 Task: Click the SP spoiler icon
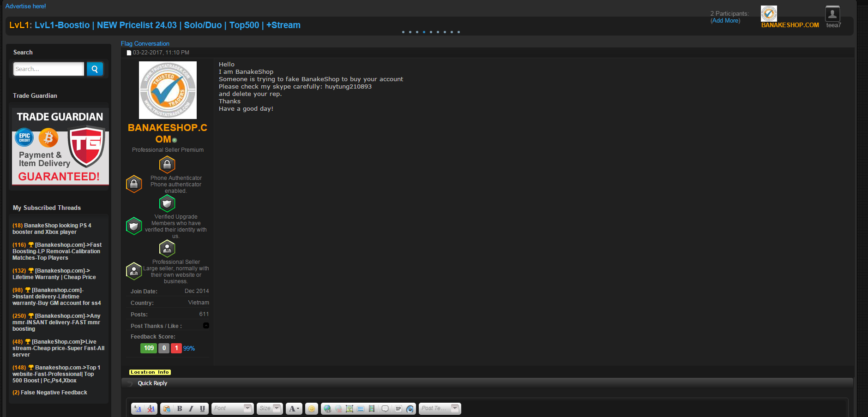click(398, 409)
